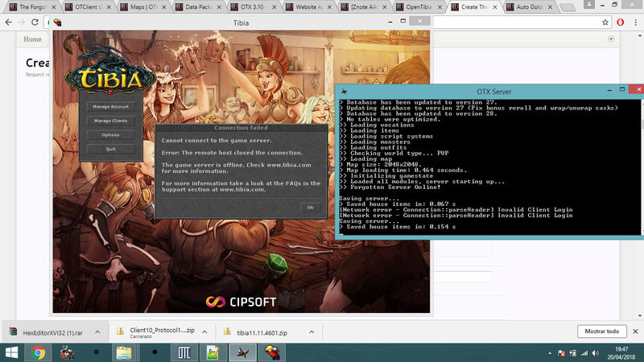Open the Chrome three-dot menu

(x=636, y=23)
